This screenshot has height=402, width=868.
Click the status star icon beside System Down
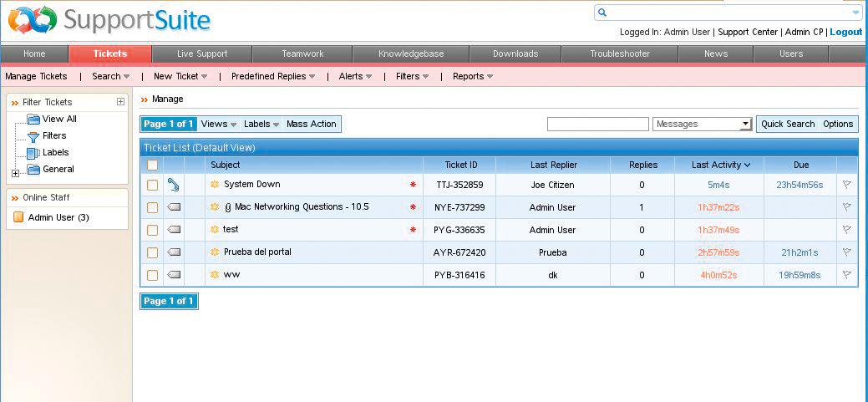(x=215, y=185)
